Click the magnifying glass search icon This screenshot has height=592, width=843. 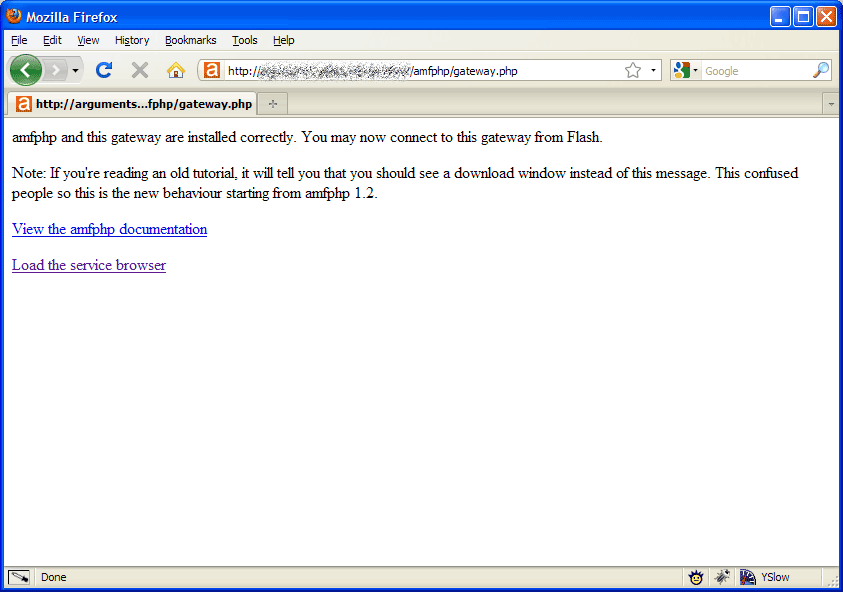click(x=821, y=70)
